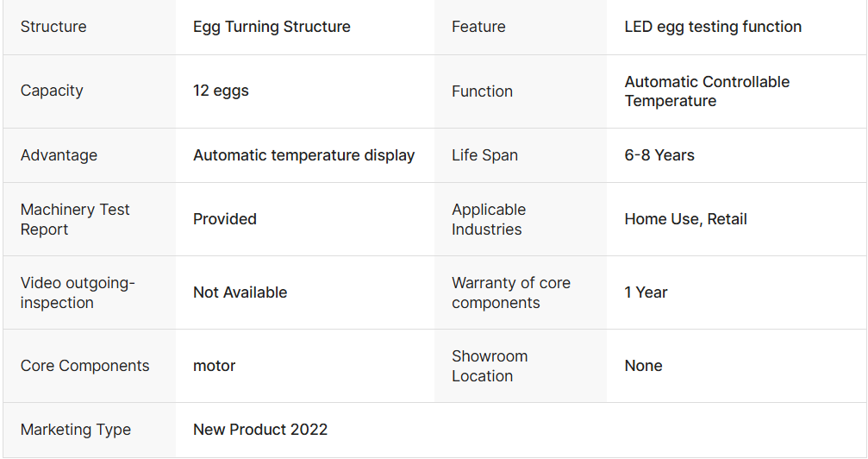Screen dimensions: 868x459
Task: Click the 'Capacity' attribute label
Action: point(52,91)
